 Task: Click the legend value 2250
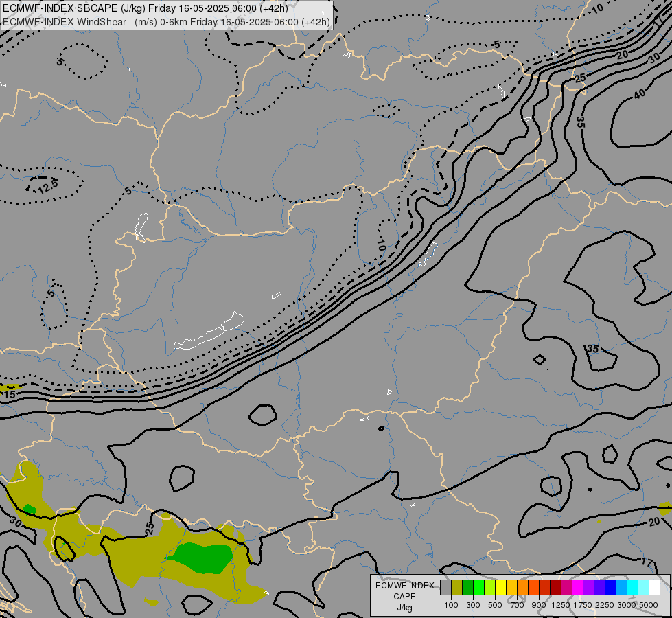click(x=605, y=605)
